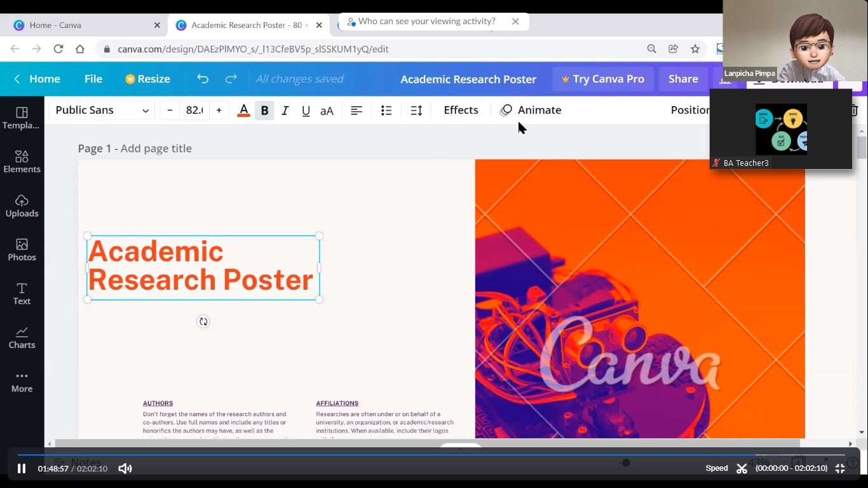Decrease font size with minus button
Image resolution: width=868 pixels, height=488 pixels.
pyautogui.click(x=170, y=110)
